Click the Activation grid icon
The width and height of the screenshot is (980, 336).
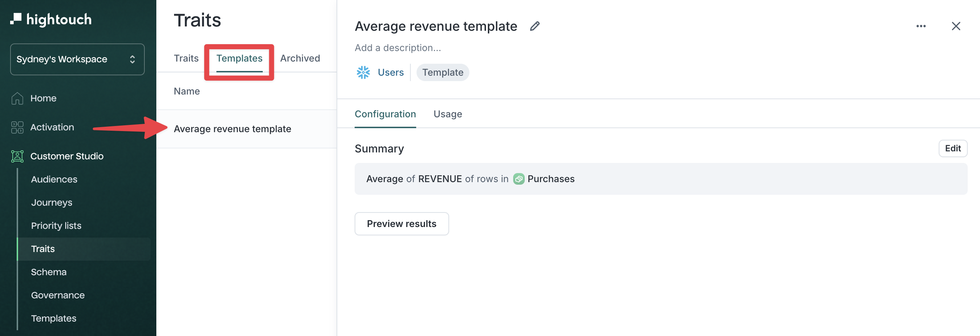pos(17,127)
